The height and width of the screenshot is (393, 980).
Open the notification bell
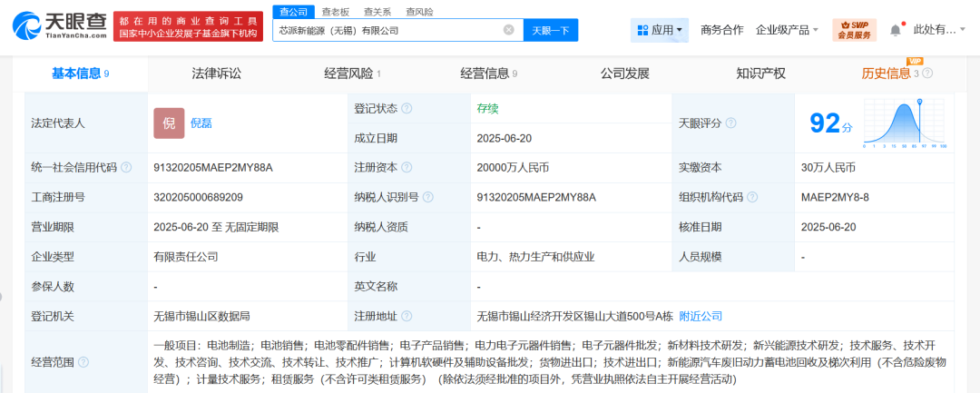[x=896, y=30]
